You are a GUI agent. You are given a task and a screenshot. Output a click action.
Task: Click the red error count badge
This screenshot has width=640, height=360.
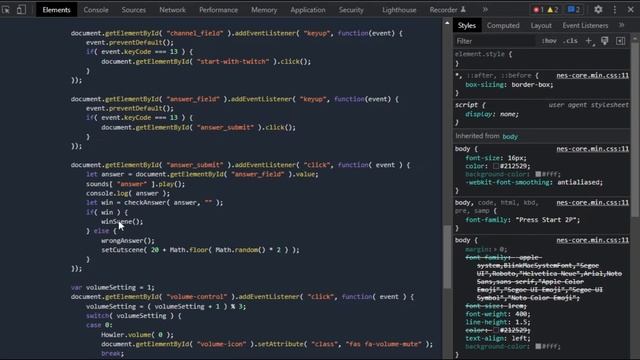(x=538, y=9)
